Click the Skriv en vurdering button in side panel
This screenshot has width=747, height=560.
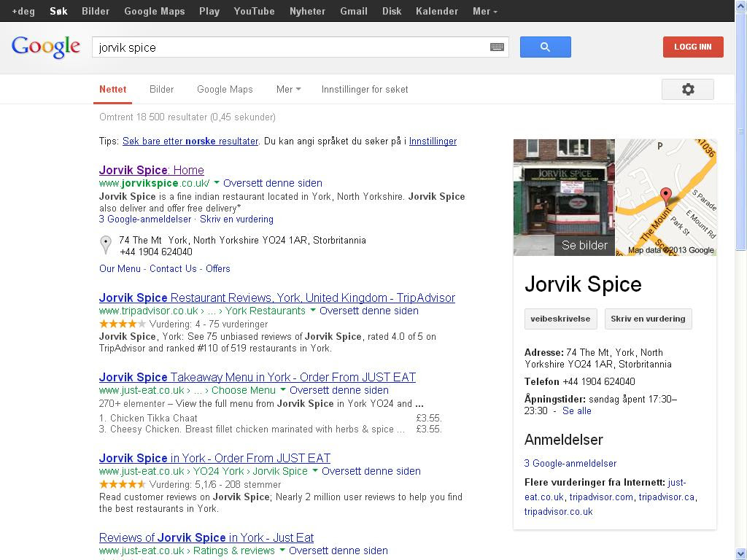[x=648, y=319]
